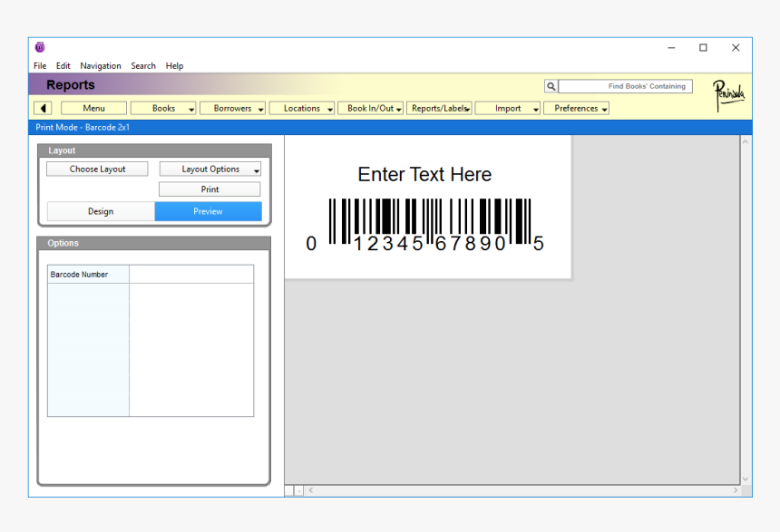Open the Navigation menu
Image resolution: width=780 pixels, height=532 pixels.
[100, 66]
